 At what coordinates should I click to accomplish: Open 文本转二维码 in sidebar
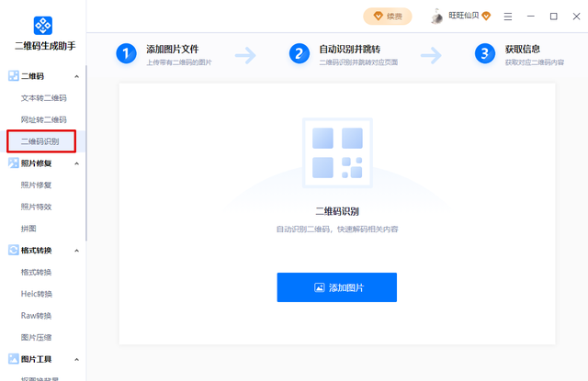coord(43,98)
